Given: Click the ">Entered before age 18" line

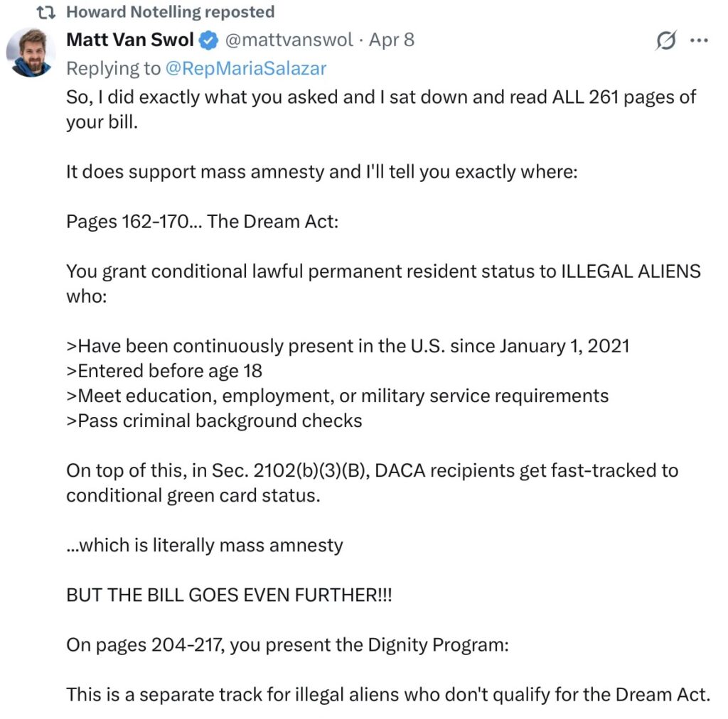Looking at the screenshot, I should 164,371.
